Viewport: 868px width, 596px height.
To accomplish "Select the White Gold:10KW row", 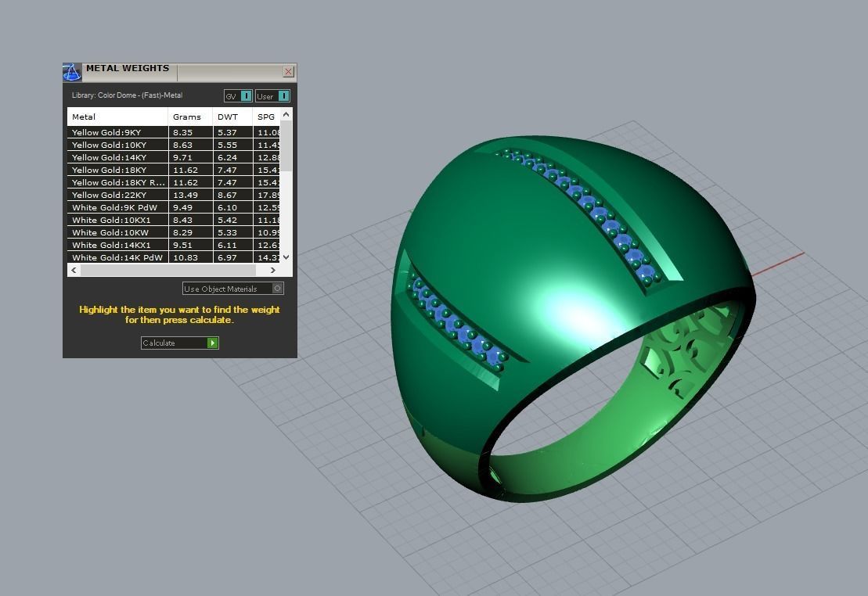I will coord(173,232).
